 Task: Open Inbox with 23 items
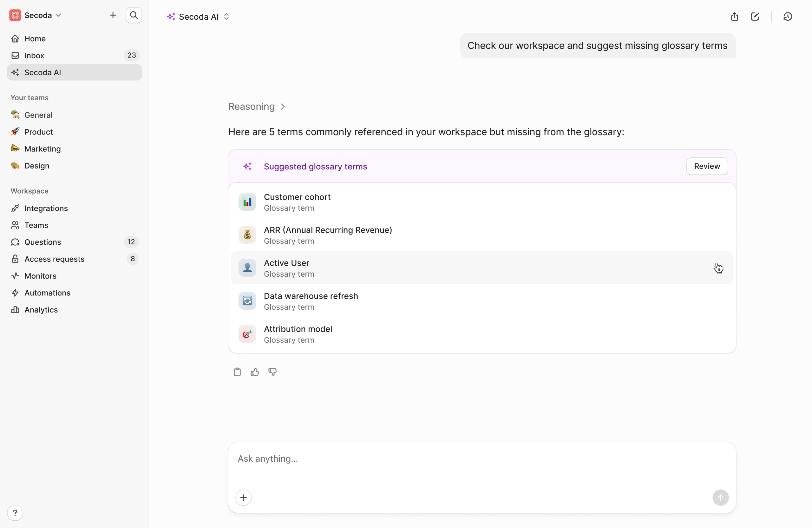pos(74,55)
